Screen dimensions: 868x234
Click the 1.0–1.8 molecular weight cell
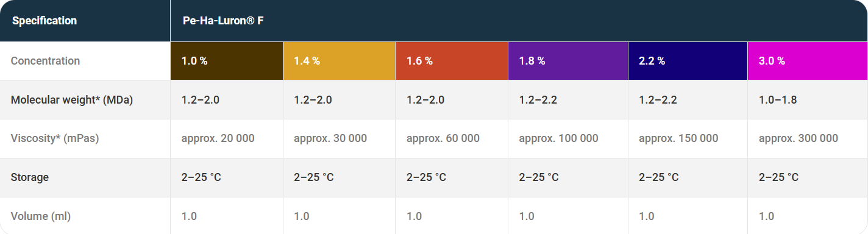tap(808, 100)
